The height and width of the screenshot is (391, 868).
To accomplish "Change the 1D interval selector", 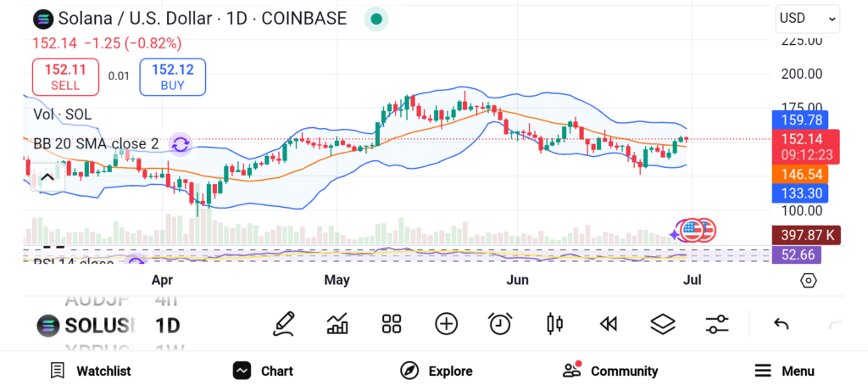I will pos(168,326).
